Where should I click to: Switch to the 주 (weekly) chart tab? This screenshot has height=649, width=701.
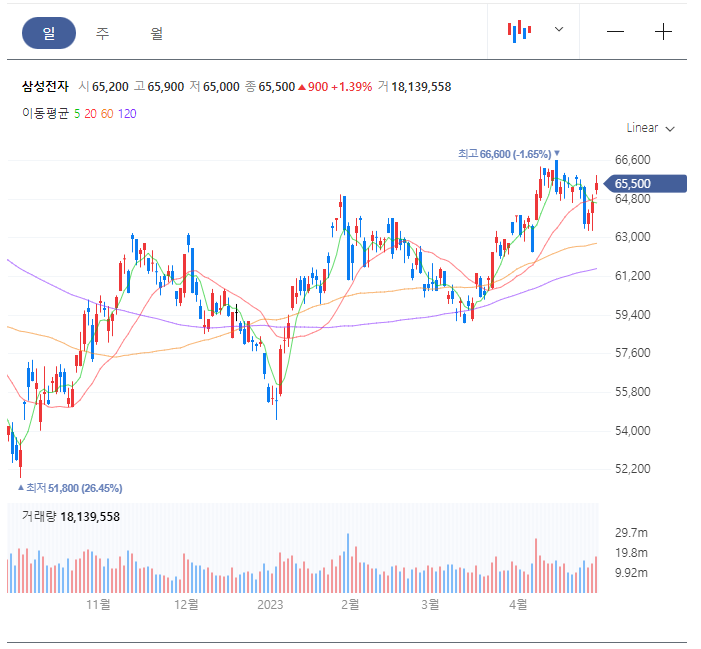(102, 33)
